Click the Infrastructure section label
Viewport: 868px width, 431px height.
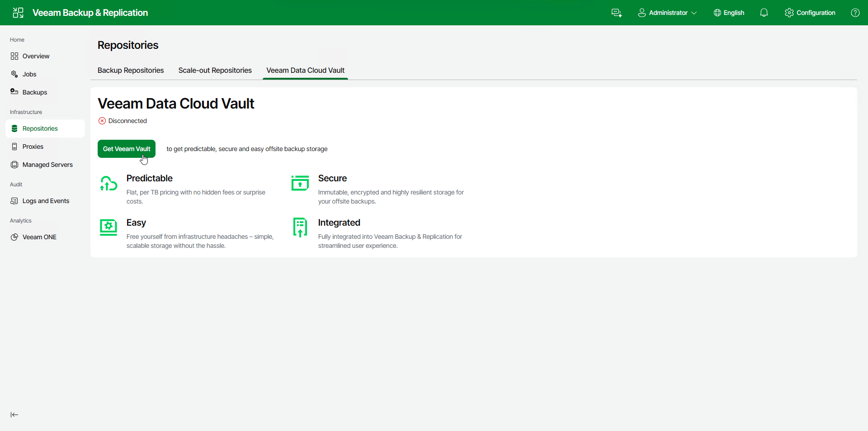coord(26,112)
